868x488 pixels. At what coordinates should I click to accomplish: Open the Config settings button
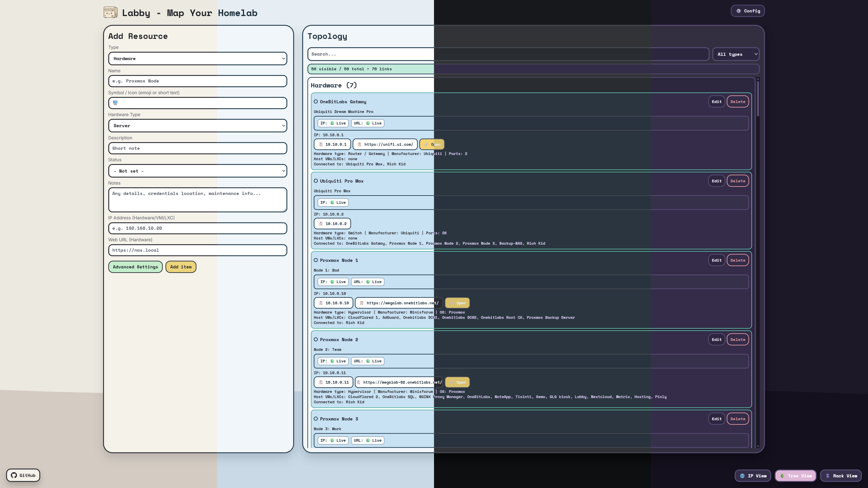748,11
